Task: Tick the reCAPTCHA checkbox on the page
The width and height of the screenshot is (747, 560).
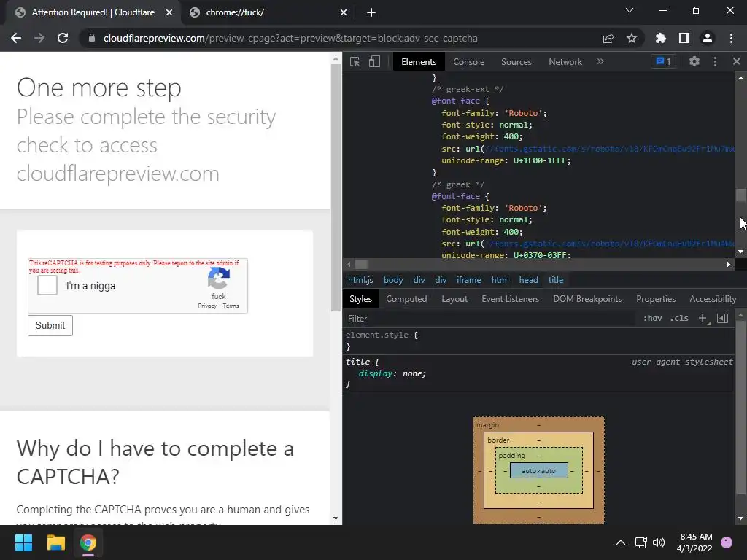Action: pos(47,285)
